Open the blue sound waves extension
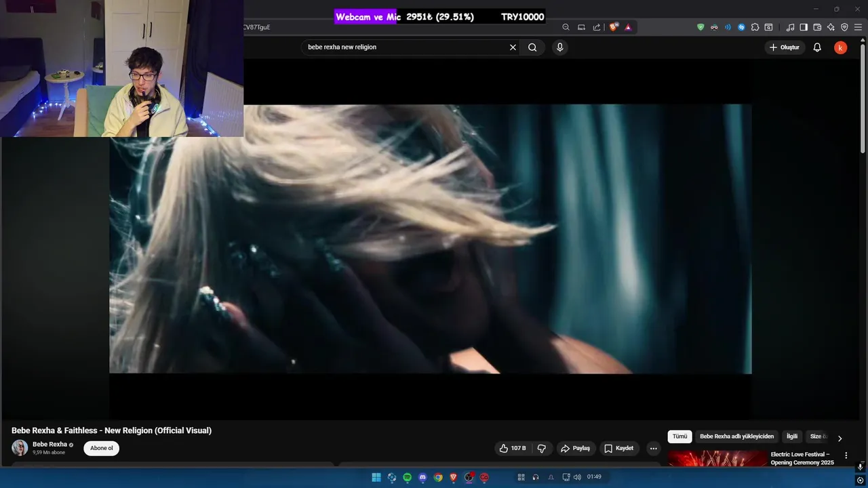 click(x=728, y=27)
